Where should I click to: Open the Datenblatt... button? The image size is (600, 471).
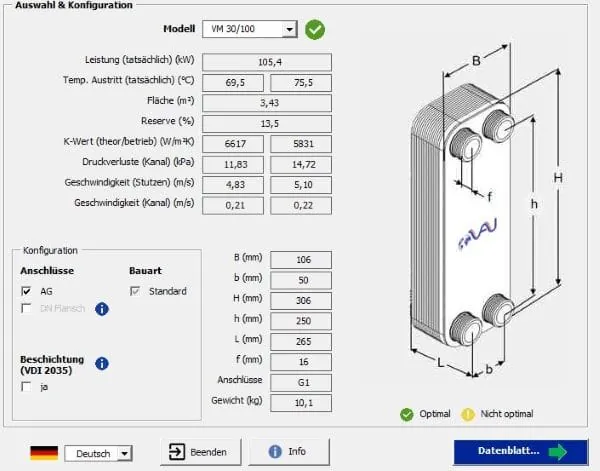521,452
